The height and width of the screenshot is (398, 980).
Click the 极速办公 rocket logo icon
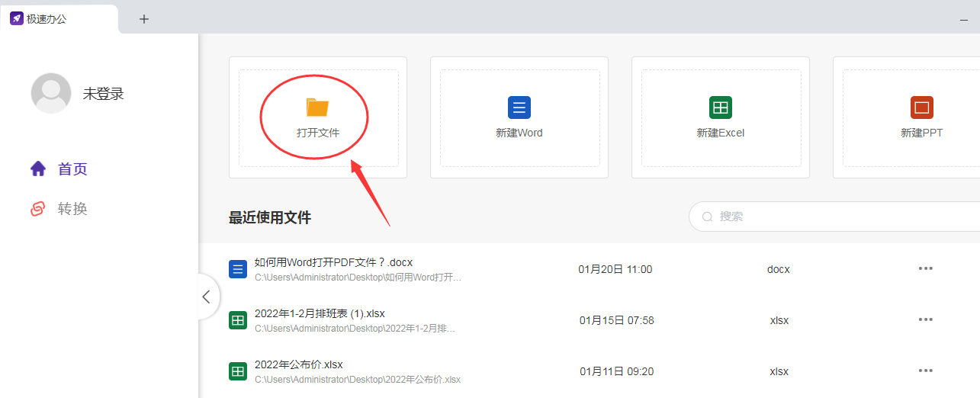pyautogui.click(x=16, y=18)
